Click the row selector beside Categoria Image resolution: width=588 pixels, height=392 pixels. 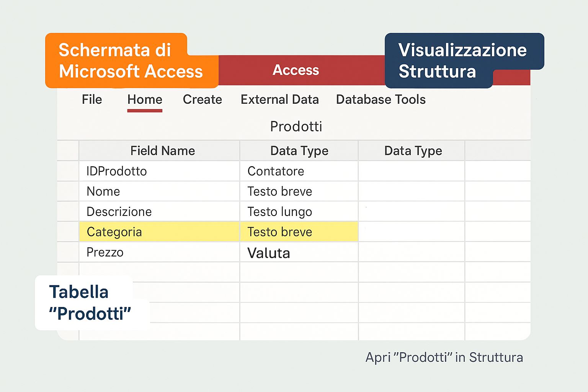[68, 232]
